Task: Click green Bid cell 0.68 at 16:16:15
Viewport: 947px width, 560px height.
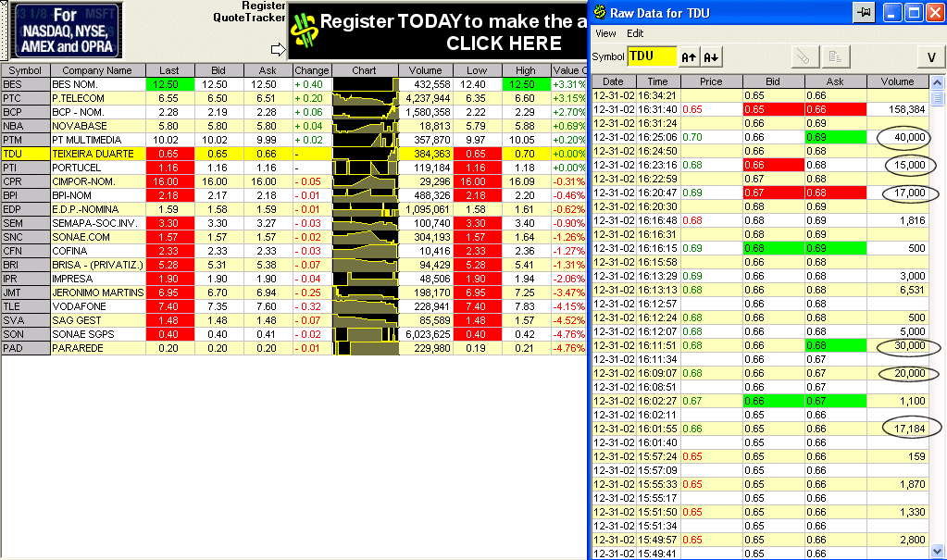Action: tap(774, 248)
